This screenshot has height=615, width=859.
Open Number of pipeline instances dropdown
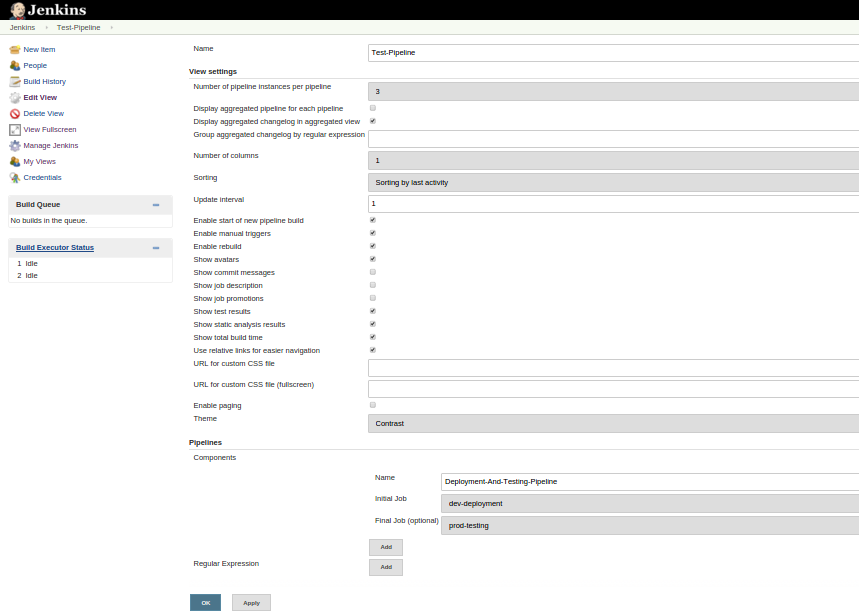pyautogui.click(x=614, y=91)
